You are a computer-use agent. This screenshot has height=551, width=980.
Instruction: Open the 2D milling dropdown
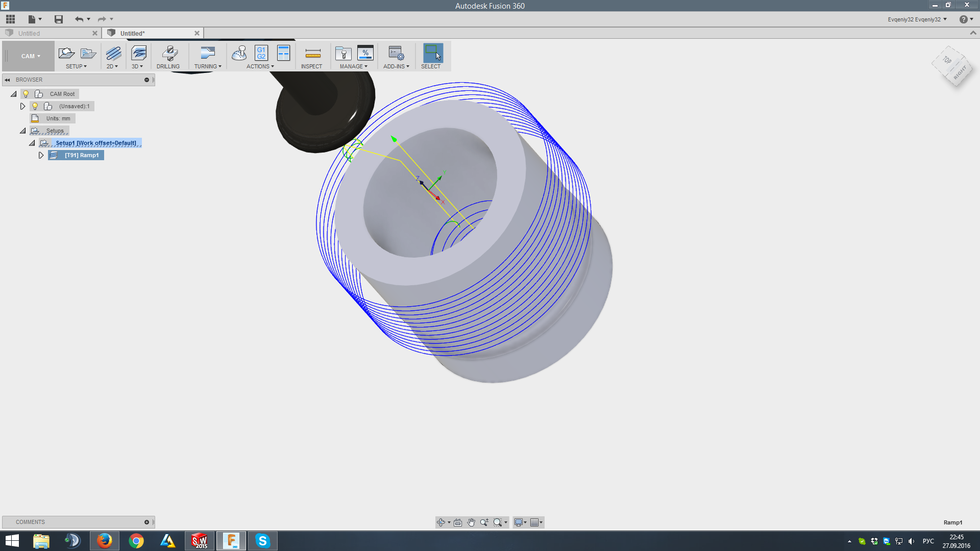(113, 66)
